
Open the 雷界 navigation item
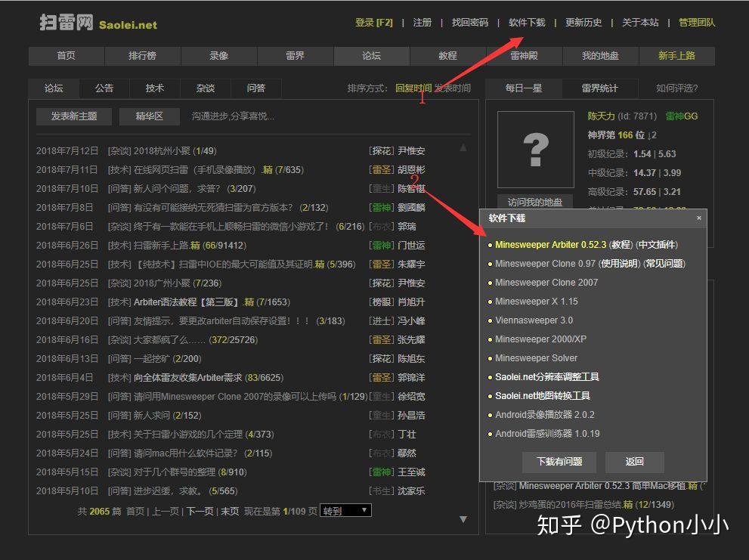coord(296,56)
